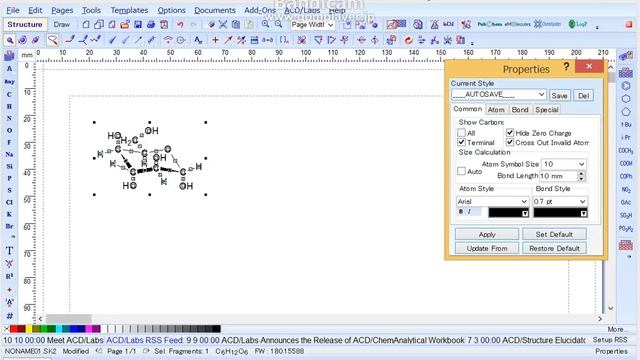
Task: Insert NO2 group from right template bar
Action: pos(626,189)
